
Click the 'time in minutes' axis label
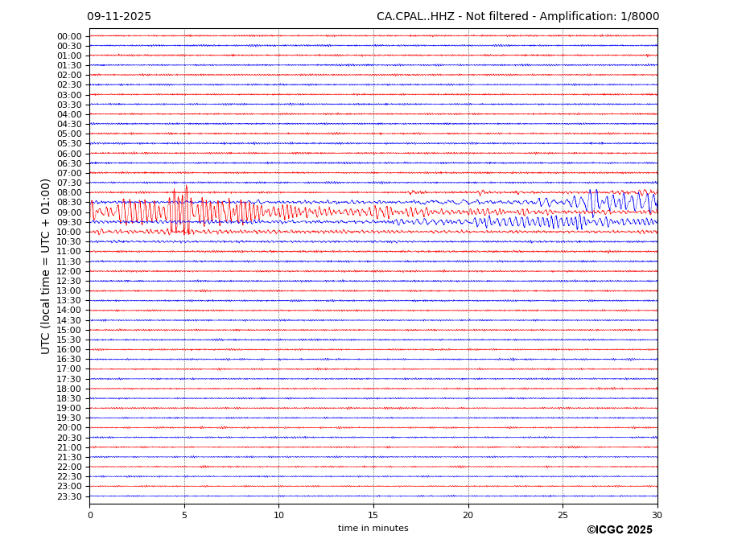click(373, 528)
